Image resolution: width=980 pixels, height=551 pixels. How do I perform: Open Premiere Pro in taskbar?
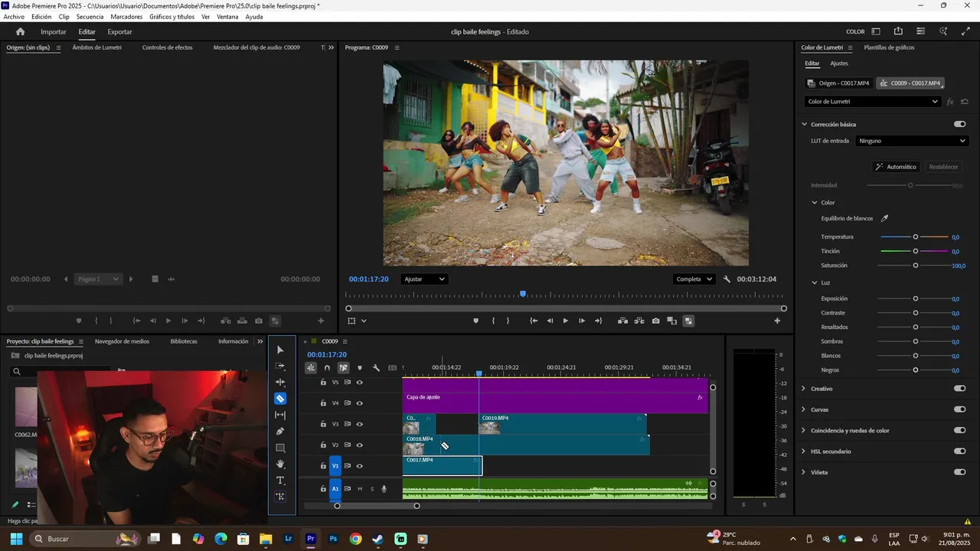(311, 539)
